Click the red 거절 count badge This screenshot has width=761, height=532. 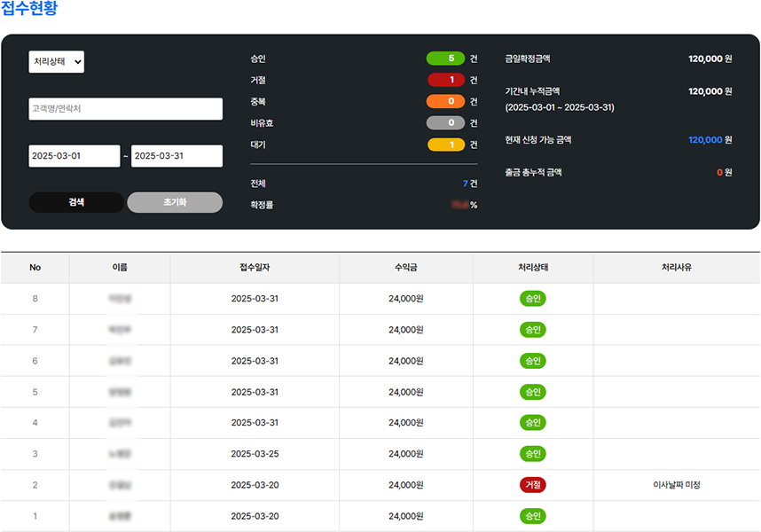coord(445,80)
